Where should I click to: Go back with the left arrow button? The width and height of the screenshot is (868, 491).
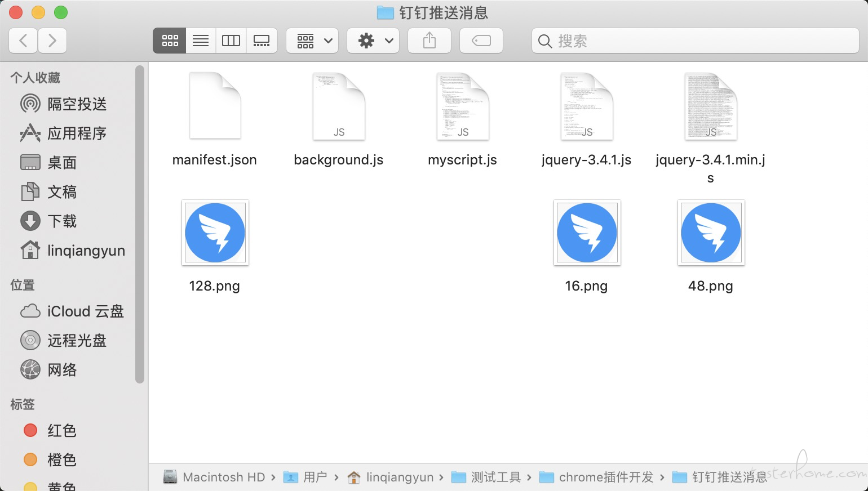[23, 41]
